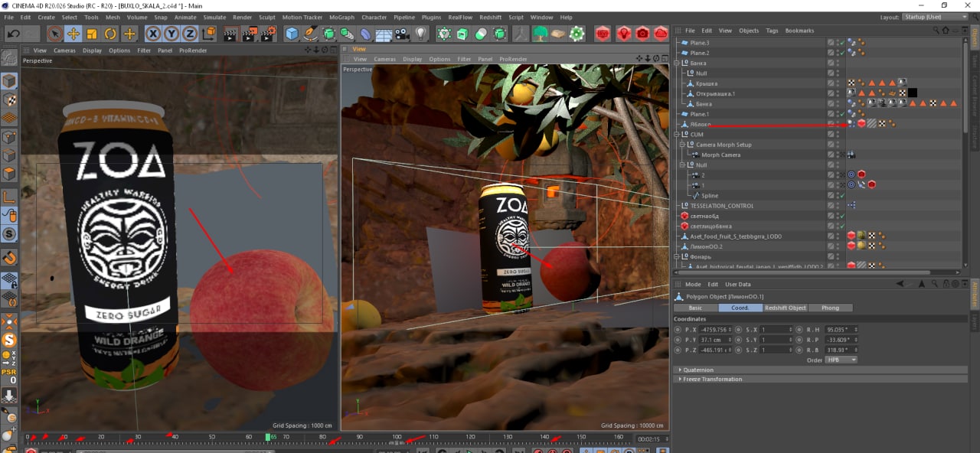Image resolution: width=980 pixels, height=453 pixels.
Task: Click the red Redshift light bulb icon
Action: [624, 34]
